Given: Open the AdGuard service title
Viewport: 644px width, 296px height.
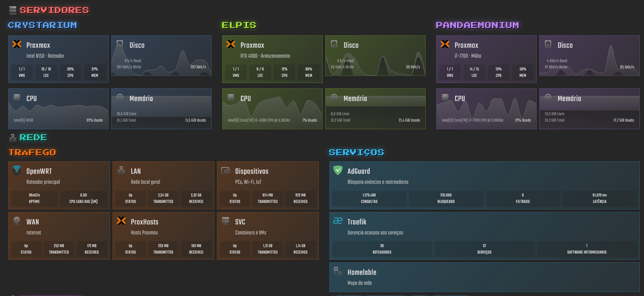Looking at the screenshot, I should (x=358, y=171).
